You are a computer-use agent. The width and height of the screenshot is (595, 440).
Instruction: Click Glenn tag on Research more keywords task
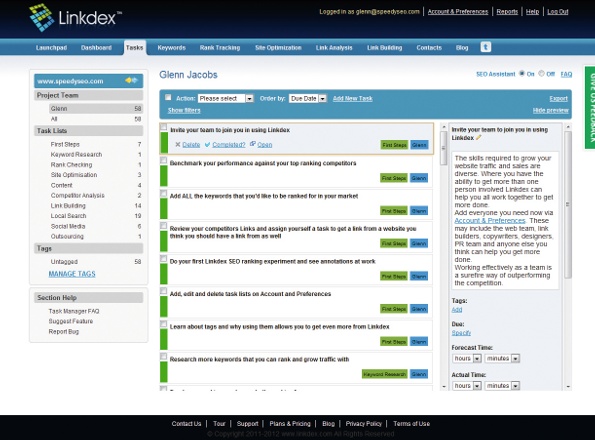point(419,374)
